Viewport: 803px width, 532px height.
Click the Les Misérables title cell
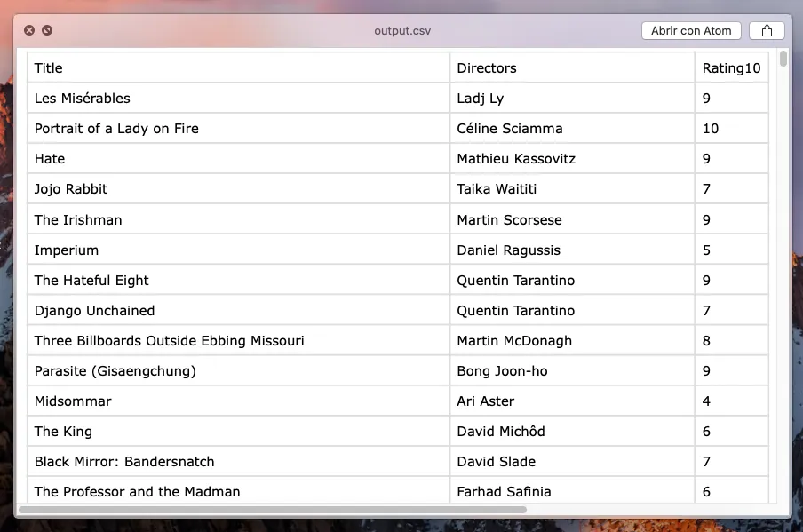[x=239, y=99]
